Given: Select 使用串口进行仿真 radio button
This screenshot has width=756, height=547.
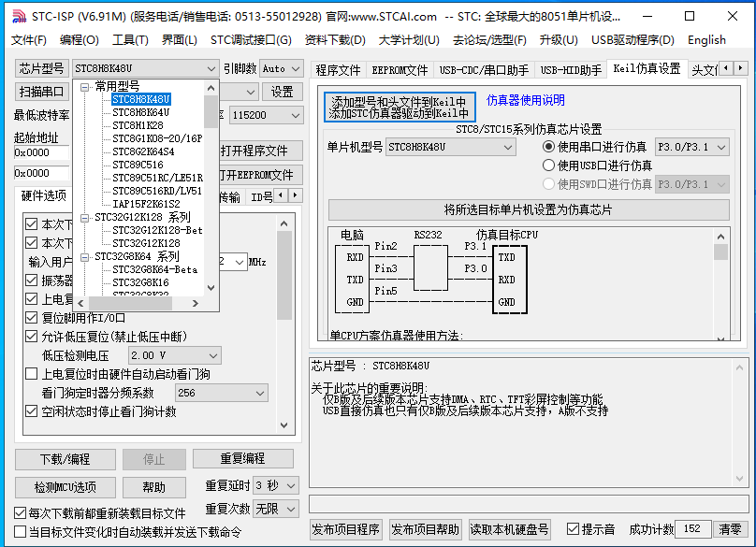Looking at the screenshot, I should 548,147.
